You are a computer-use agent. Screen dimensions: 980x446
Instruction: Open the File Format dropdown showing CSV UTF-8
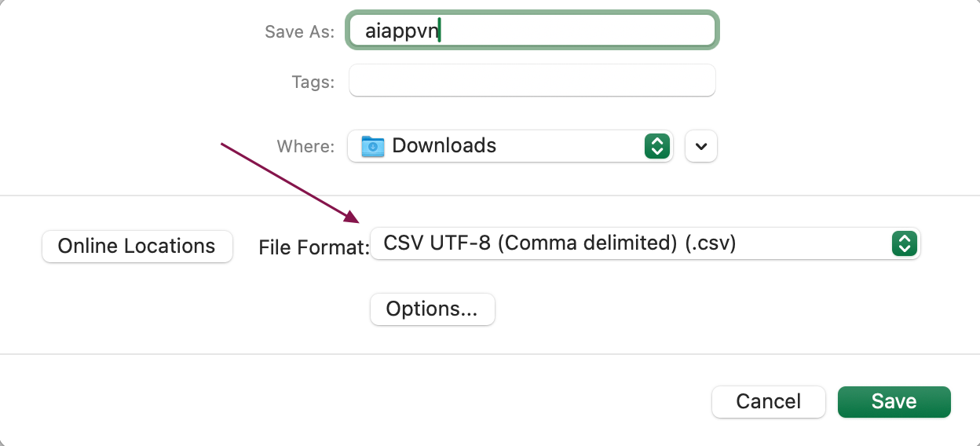645,243
